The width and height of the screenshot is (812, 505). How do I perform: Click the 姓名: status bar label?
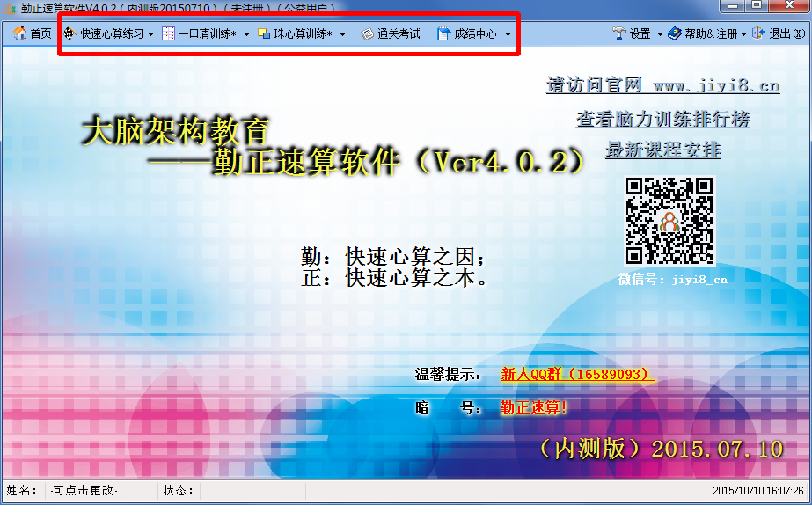22,490
